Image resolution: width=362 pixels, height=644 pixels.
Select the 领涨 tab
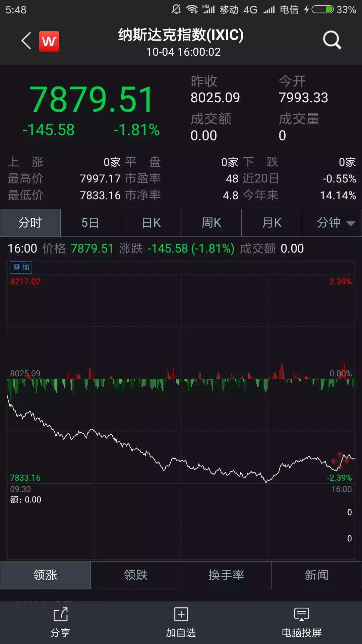click(x=45, y=575)
